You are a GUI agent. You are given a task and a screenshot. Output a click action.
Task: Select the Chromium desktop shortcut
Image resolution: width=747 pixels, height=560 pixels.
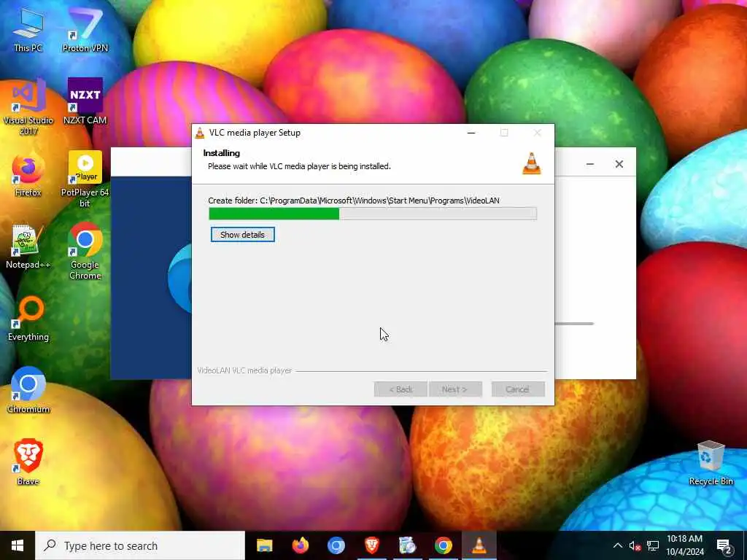(28, 389)
